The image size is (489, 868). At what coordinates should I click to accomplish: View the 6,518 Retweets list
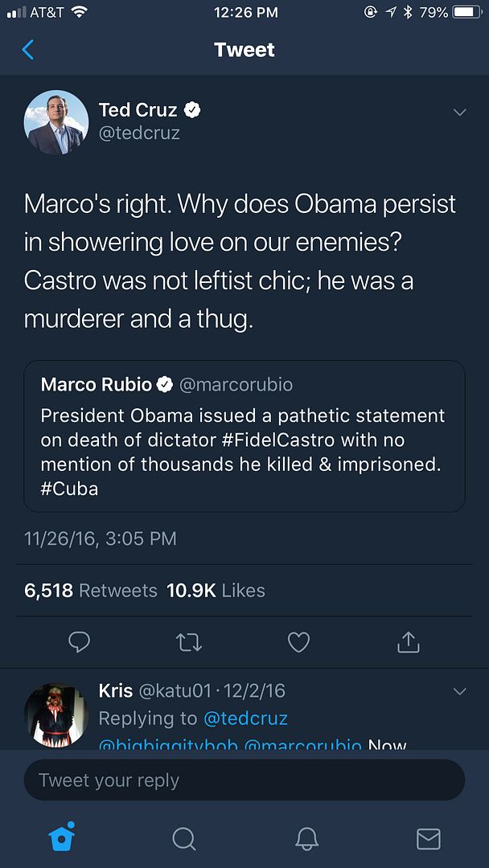click(x=91, y=591)
